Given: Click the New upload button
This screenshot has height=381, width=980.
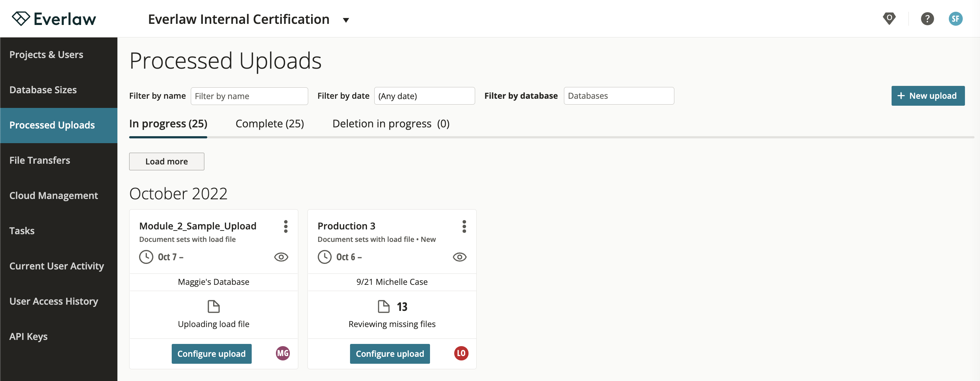Looking at the screenshot, I should click(x=928, y=96).
